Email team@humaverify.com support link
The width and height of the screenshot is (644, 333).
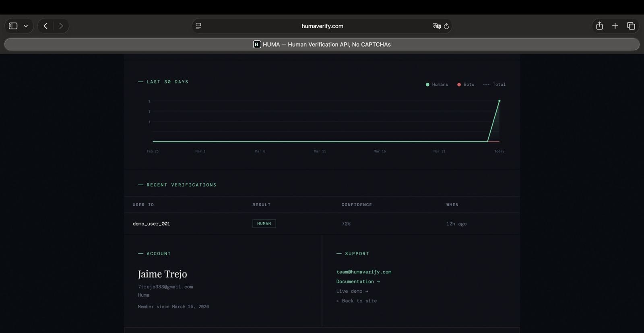[x=364, y=272]
